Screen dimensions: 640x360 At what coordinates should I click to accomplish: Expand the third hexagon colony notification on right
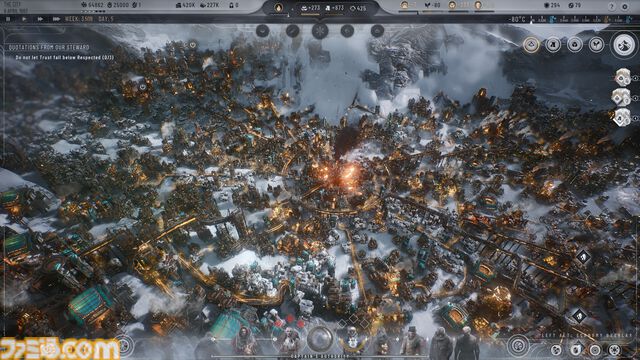[x=622, y=117]
